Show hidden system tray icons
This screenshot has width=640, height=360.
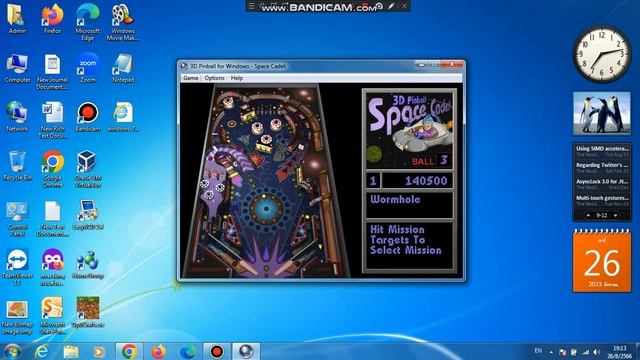click(x=551, y=352)
